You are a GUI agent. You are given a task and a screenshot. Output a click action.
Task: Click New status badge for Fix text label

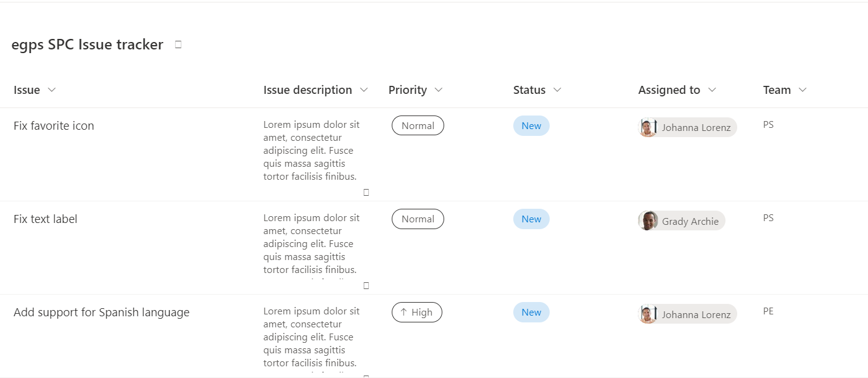coord(531,219)
